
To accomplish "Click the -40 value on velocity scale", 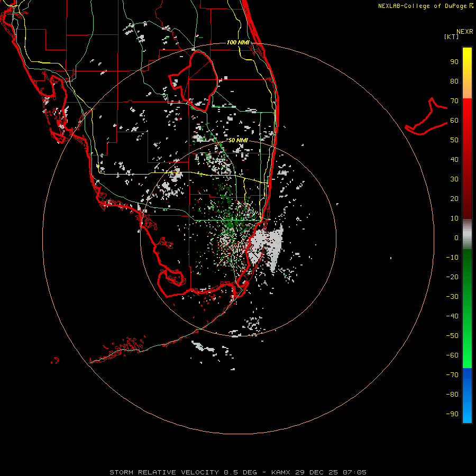I will (452, 316).
